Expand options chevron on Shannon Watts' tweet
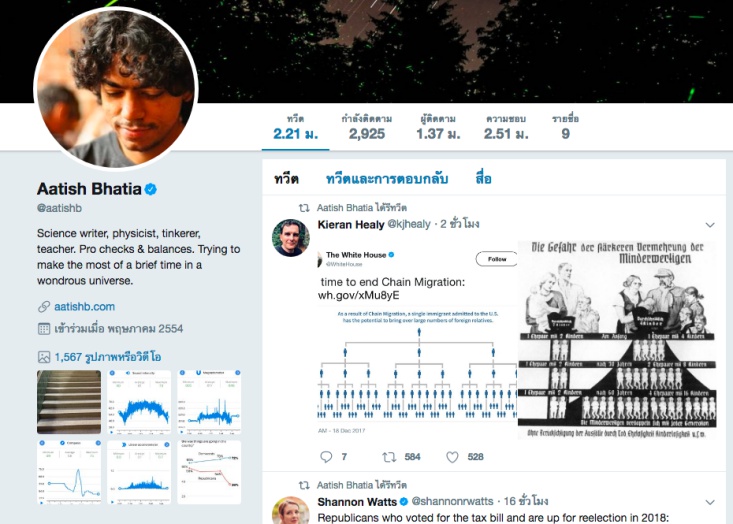This screenshot has width=733, height=524. click(x=710, y=502)
